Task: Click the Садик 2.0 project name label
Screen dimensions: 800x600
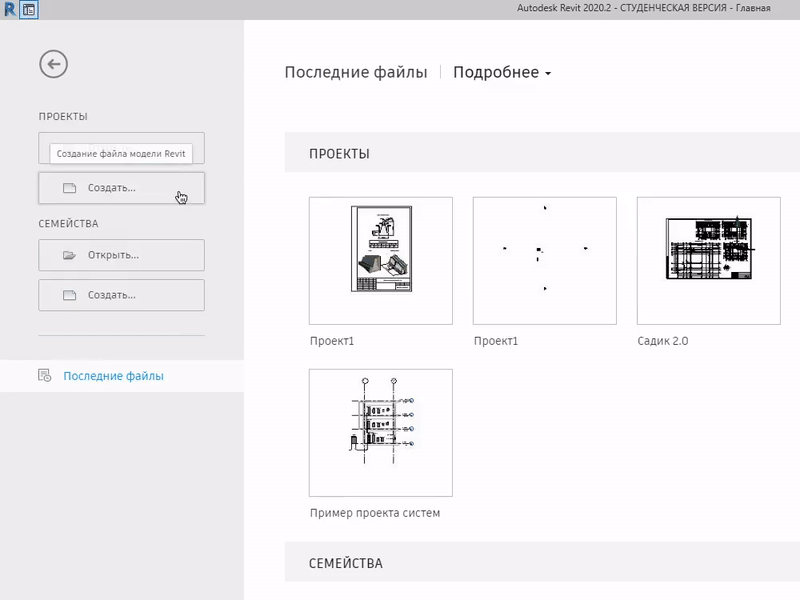Action: coord(662,341)
